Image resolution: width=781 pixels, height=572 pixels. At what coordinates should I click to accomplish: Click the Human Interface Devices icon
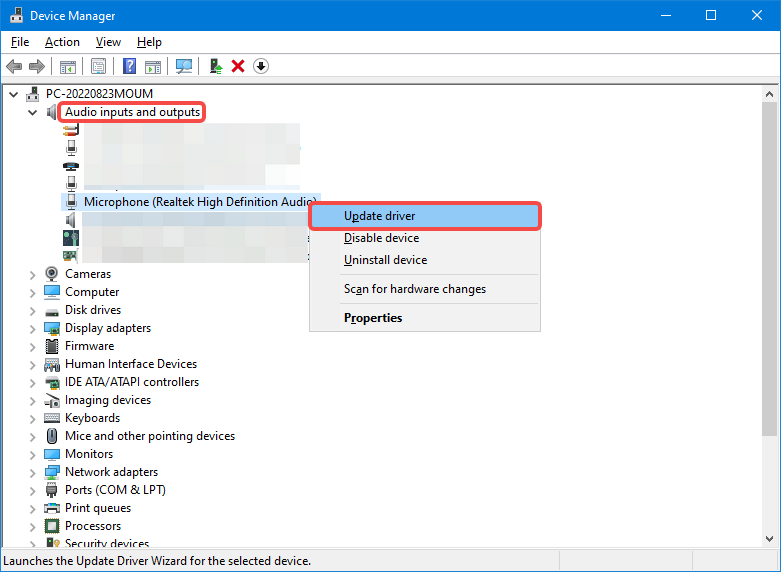pyautogui.click(x=52, y=365)
